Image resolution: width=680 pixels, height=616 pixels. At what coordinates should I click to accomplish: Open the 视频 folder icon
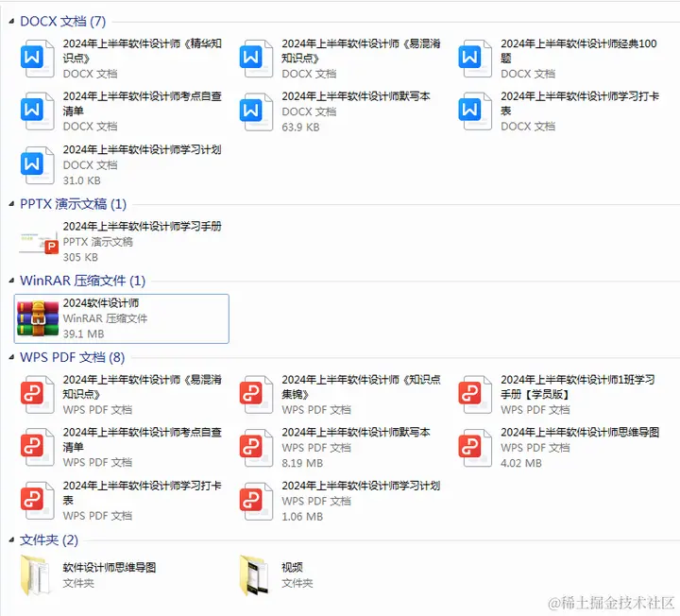click(255, 575)
